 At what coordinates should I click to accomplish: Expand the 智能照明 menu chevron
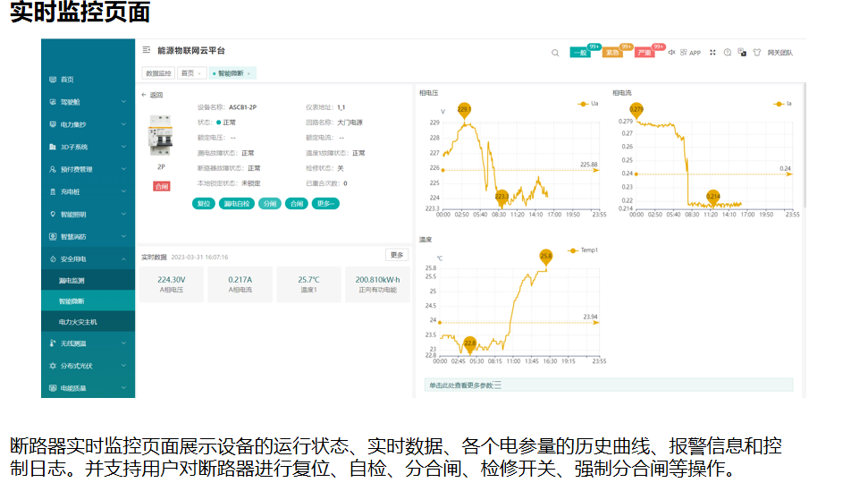click(123, 214)
